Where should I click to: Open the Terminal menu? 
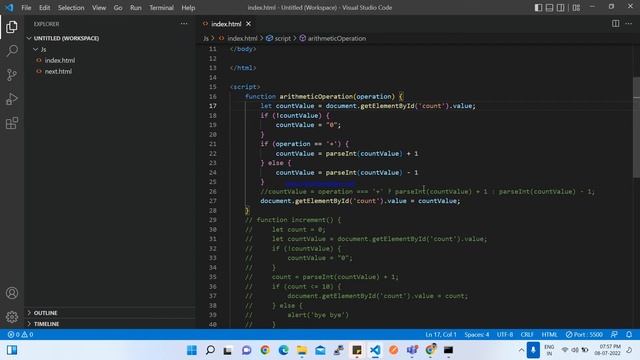[161, 8]
